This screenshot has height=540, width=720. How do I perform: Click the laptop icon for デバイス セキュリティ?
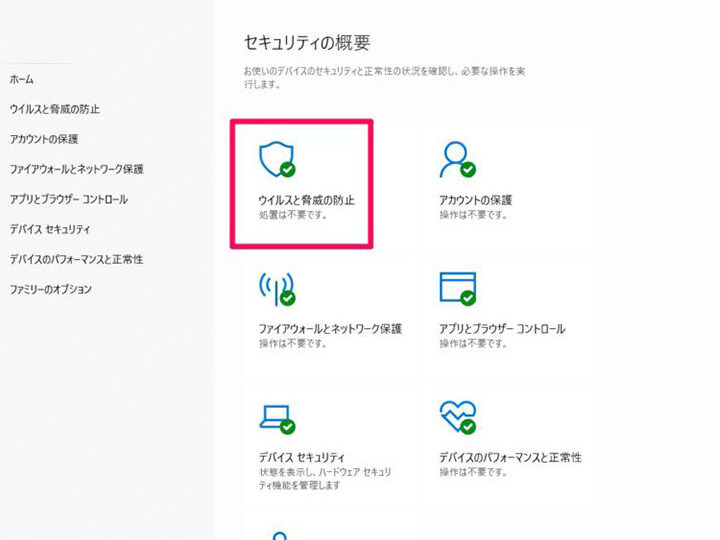pos(275,416)
